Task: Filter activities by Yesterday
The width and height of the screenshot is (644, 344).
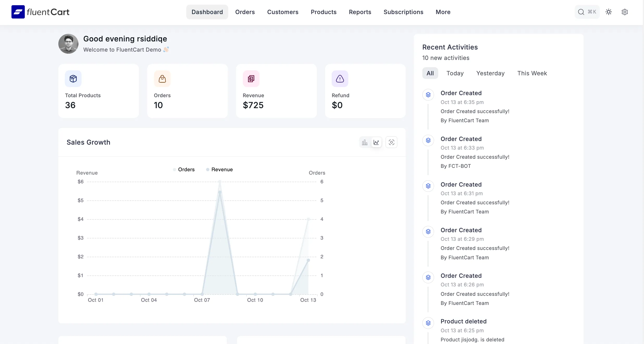Action: click(x=490, y=73)
